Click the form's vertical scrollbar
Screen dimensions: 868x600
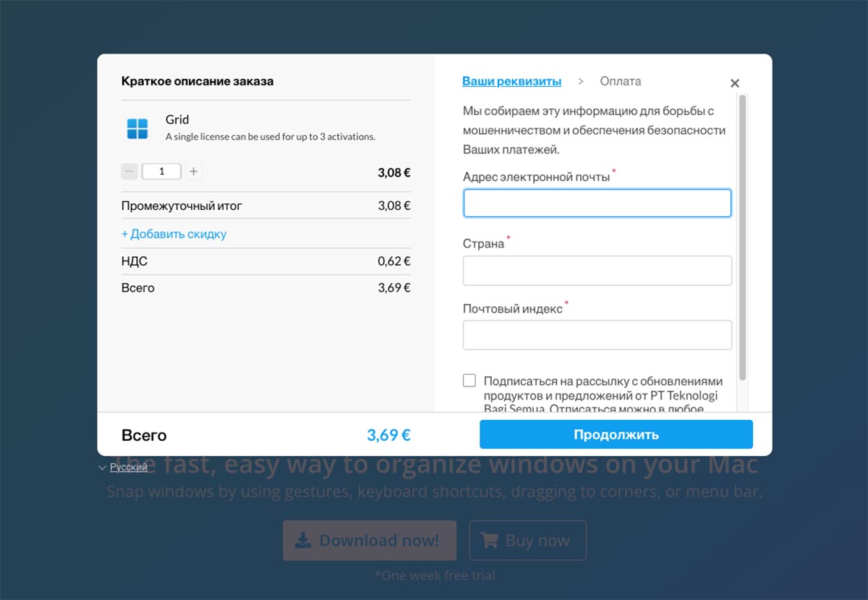click(x=742, y=239)
